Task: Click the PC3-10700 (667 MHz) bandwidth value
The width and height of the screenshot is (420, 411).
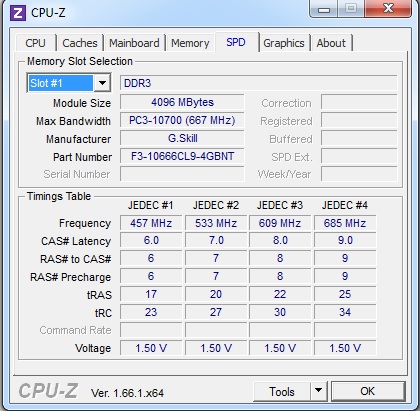Action: (x=182, y=120)
